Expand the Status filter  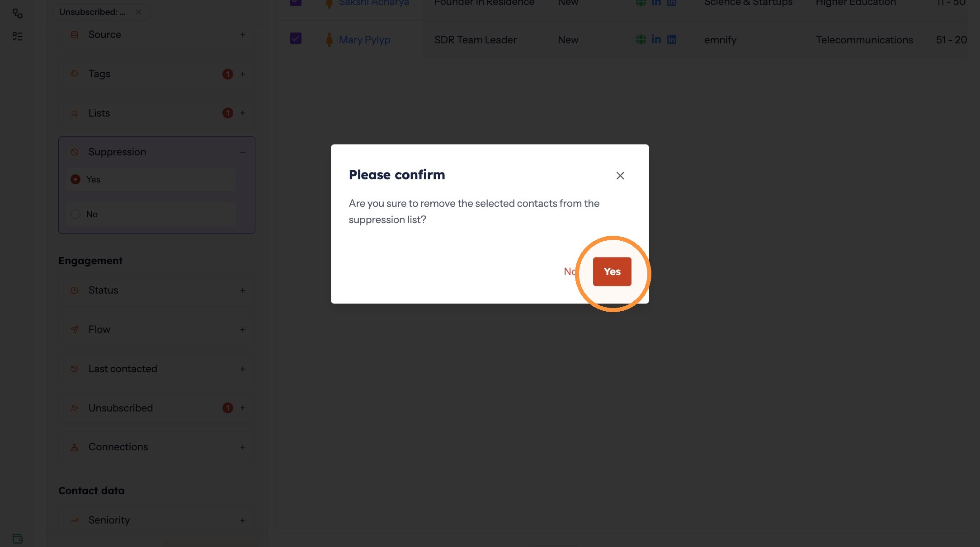pyautogui.click(x=243, y=290)
